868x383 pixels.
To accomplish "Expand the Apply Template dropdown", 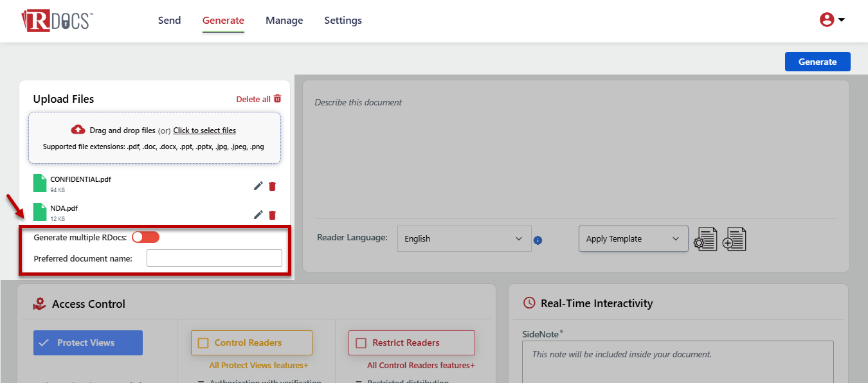I will click(x=633, y=239).
